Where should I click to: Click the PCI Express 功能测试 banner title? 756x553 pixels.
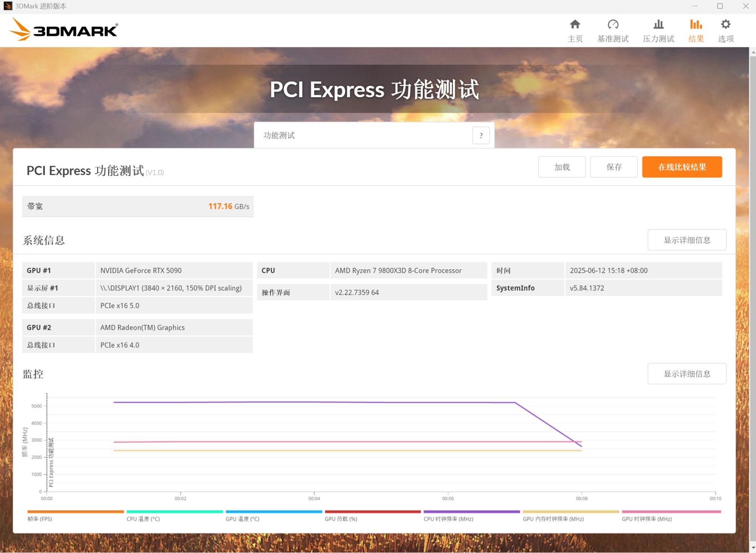[374, 90]
